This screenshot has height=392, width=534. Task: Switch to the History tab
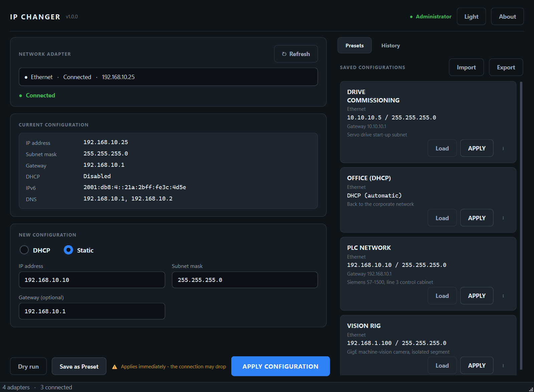(390, 45)
